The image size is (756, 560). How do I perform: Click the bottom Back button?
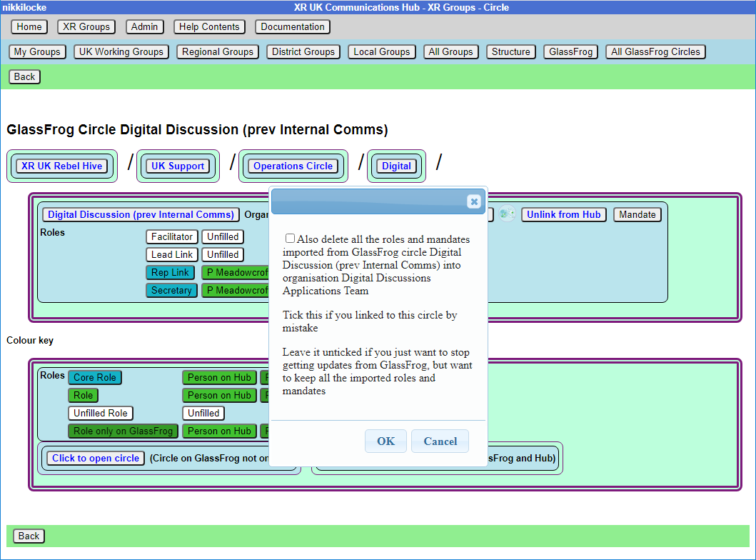click(x=29, y=536)
